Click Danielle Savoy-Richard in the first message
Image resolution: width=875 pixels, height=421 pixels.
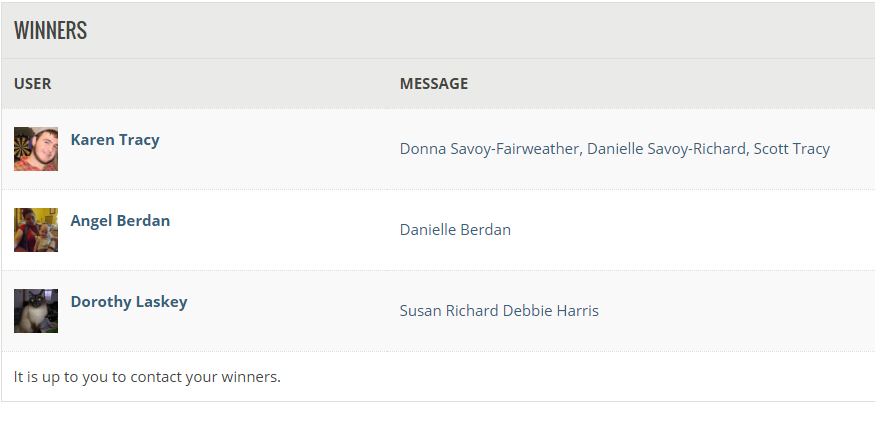tap(667, 149)
